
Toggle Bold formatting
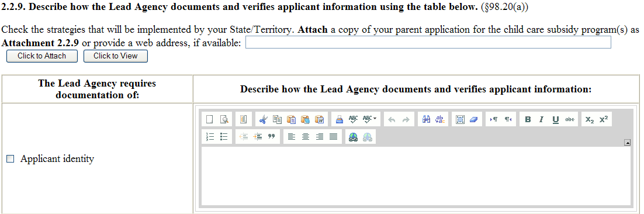(528, 119)
